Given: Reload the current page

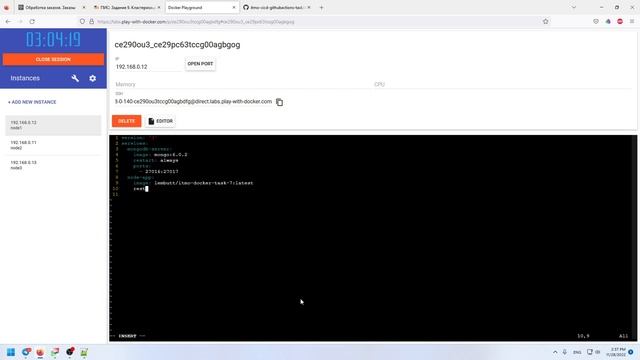Looking at the screenshot, I should click(32, 21).
